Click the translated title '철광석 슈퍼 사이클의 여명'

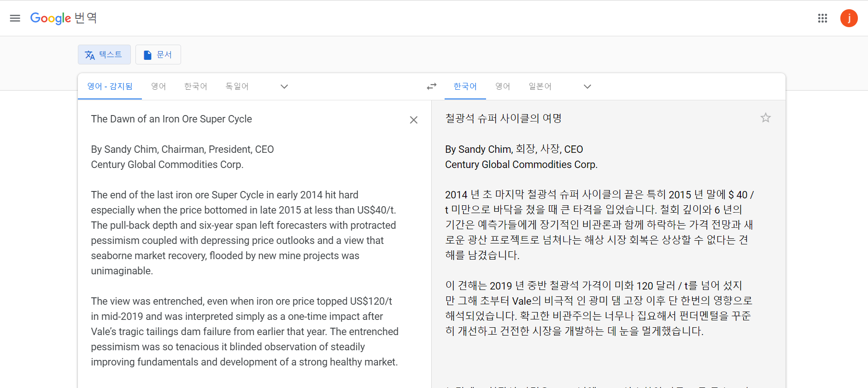[x=503, y=119]
